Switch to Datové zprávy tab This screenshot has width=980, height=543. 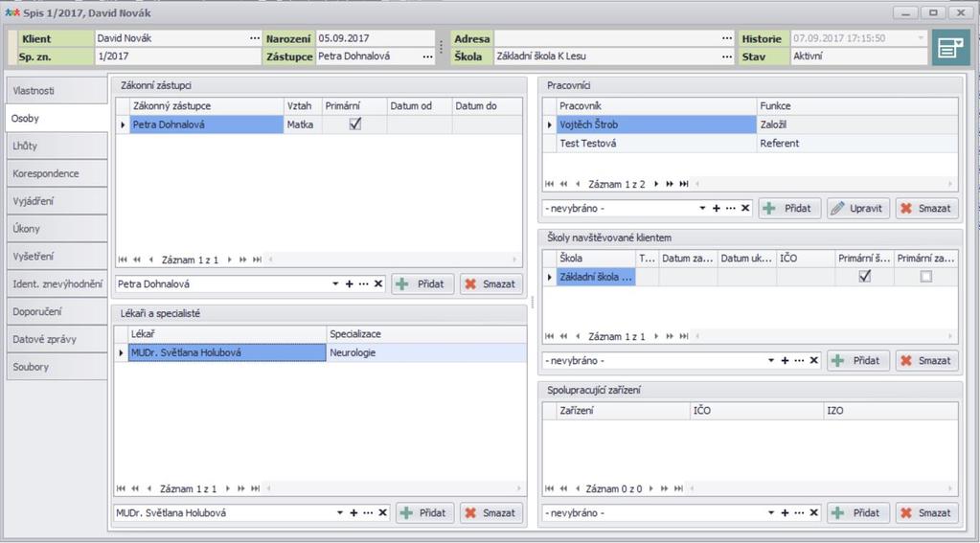57,339
